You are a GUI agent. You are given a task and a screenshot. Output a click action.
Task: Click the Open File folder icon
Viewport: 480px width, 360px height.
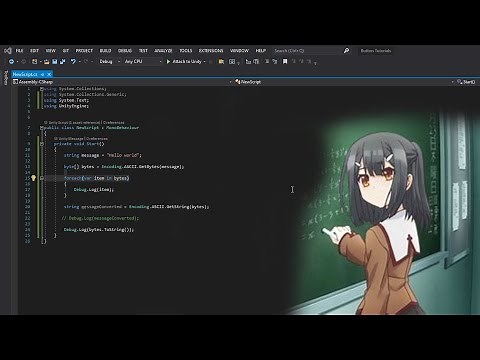click(x=47, y=62)
